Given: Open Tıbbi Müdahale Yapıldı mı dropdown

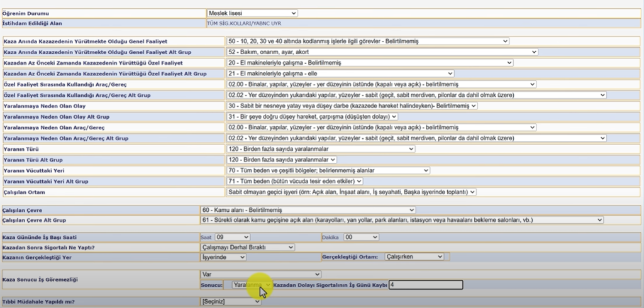Looking at the screenshot, I should (x=231, y=302).
